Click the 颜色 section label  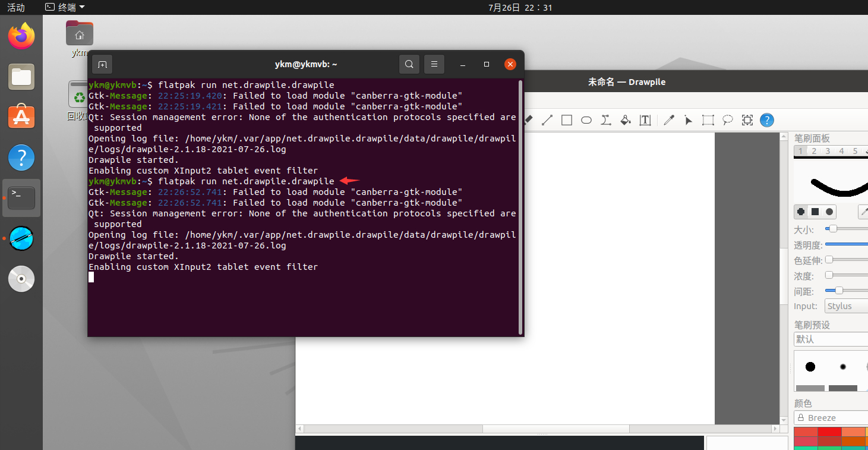coord(803,404)
